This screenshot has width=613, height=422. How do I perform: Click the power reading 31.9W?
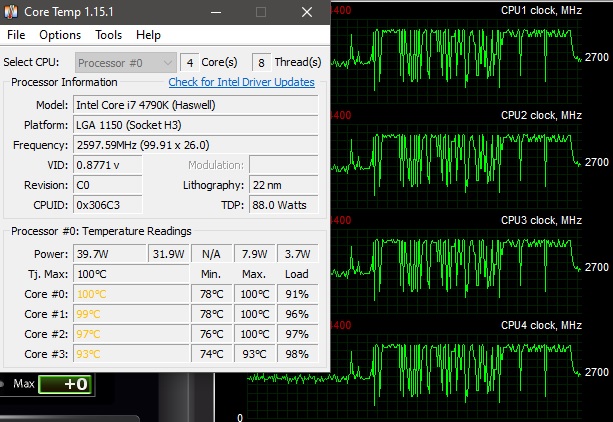[x=168, y=254]
